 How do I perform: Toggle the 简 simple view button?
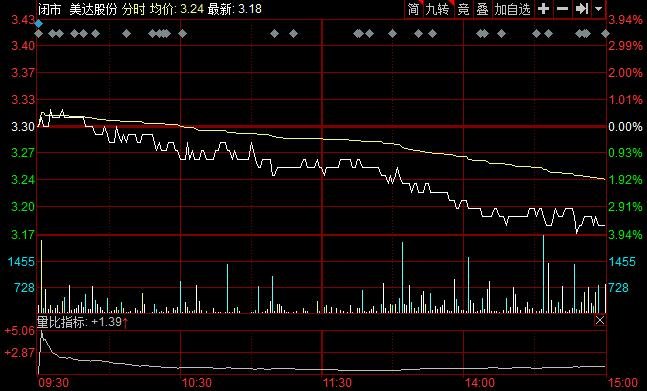tap(413, 9)
